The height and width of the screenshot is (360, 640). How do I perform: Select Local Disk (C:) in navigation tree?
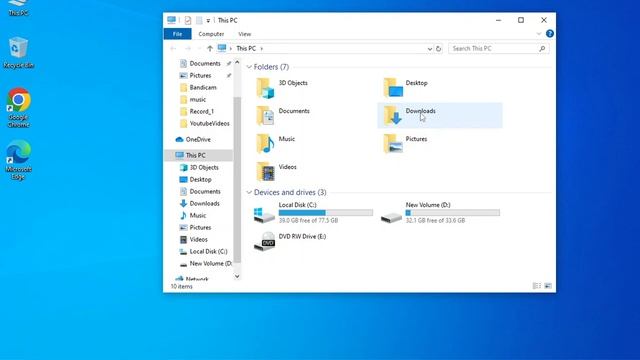pyautogui.click(x=208, y=251)
